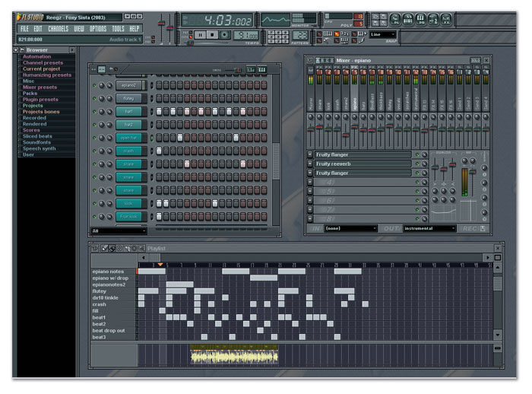Select the zoom tool in Playlist
The image size is (532, 394).
coord(142,248)
